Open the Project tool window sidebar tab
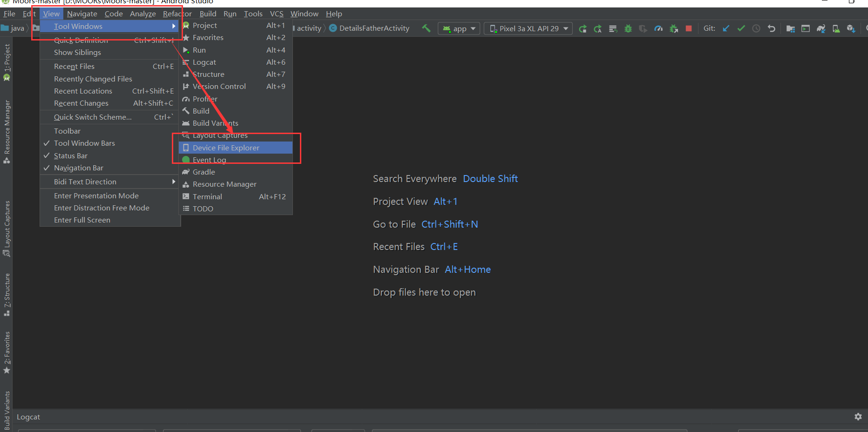 7,62
